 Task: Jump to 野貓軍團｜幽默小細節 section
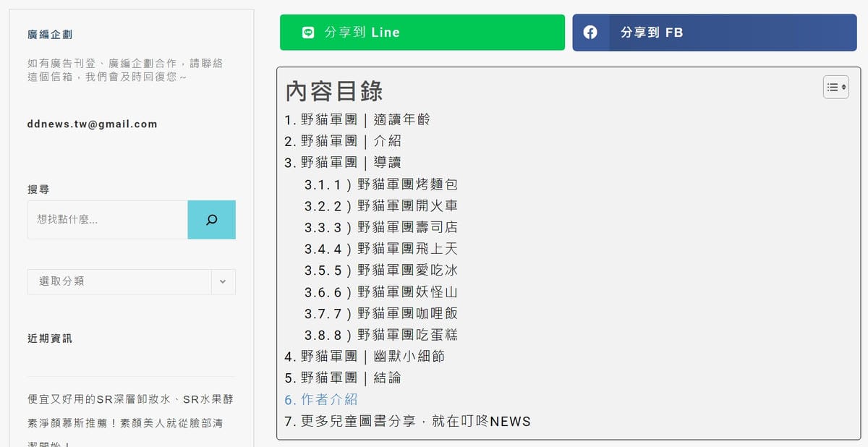365,357
